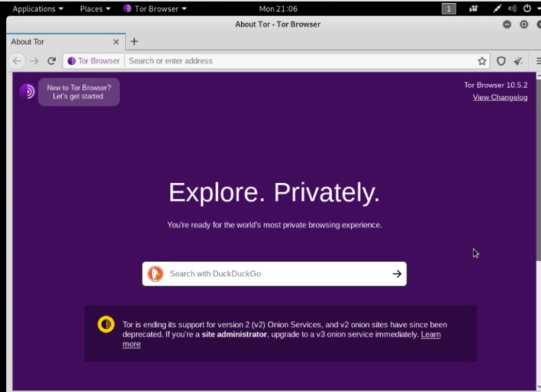Click the Tor Browser identity label in the address bar
Viewport: 541px width, 392px height.
pos(98,61)
